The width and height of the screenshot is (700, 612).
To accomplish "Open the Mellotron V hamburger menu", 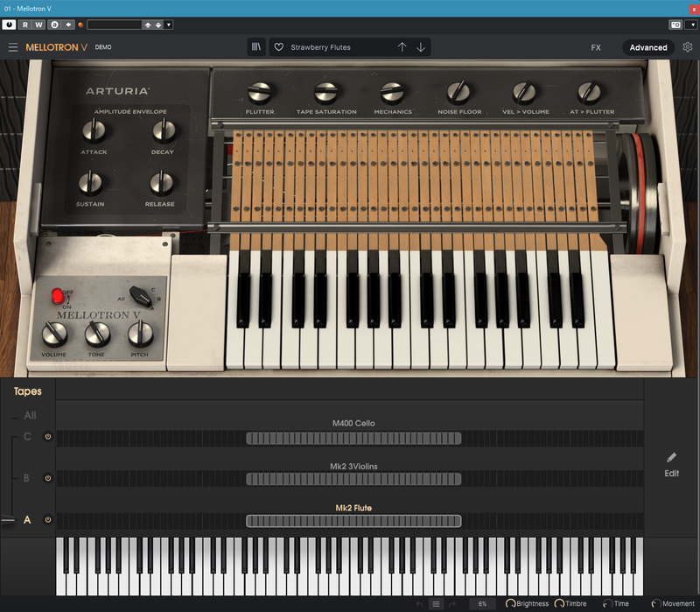I will pyautogui.click(x=13, y=47).
